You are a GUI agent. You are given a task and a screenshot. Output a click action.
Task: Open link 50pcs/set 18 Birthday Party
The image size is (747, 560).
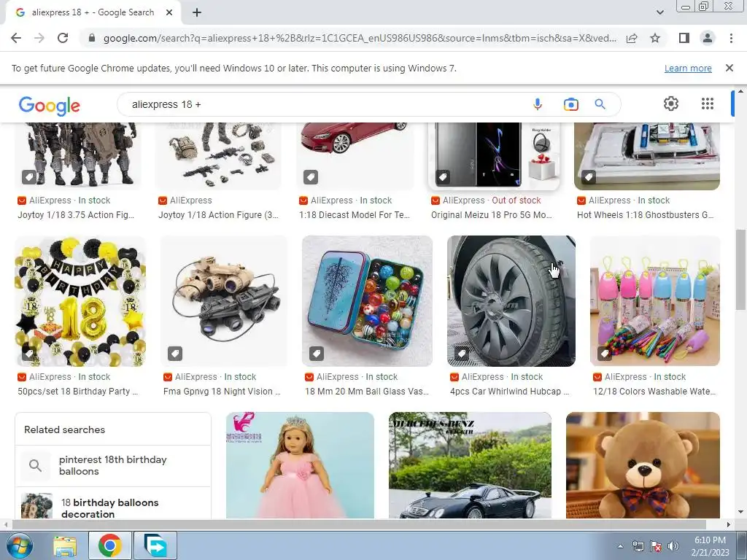(x=77, y=392)
